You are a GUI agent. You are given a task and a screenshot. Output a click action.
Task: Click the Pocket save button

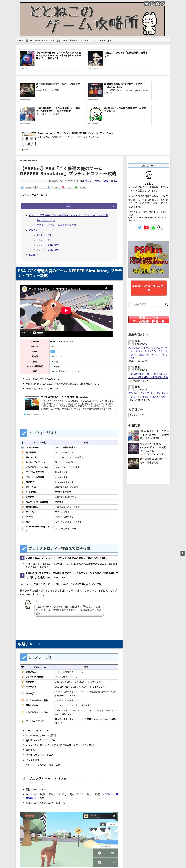62,187
